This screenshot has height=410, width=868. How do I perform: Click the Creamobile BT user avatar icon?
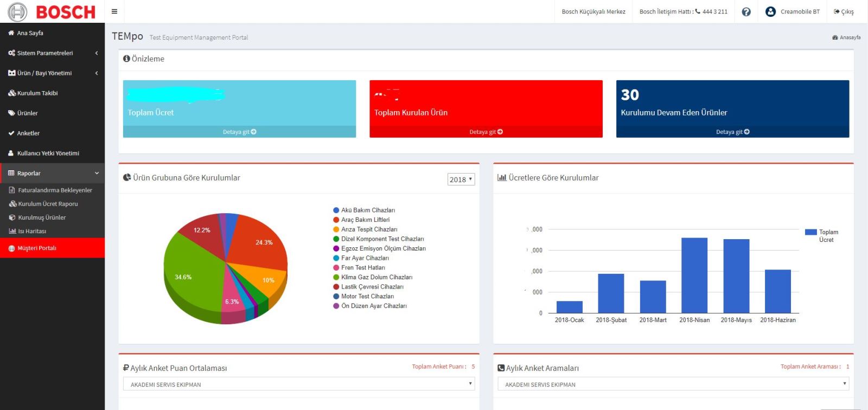click(770, 11)
